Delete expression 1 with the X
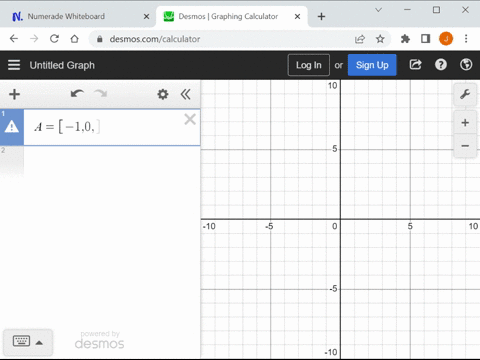Image resolution: width=480 pixels, height=360 pixels. (190, 119)
